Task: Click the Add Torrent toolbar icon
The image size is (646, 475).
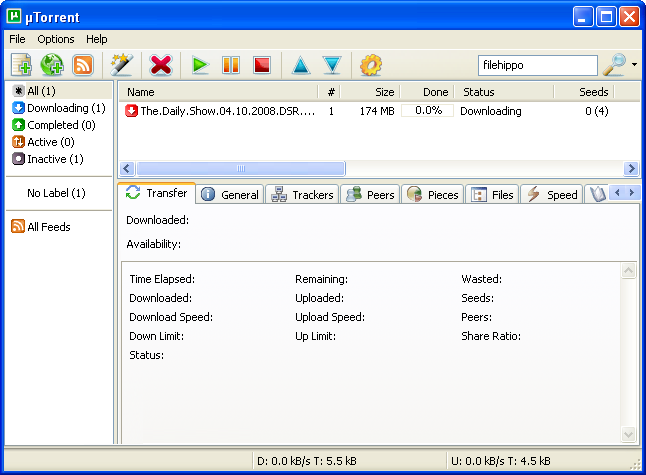Action: 22,65
